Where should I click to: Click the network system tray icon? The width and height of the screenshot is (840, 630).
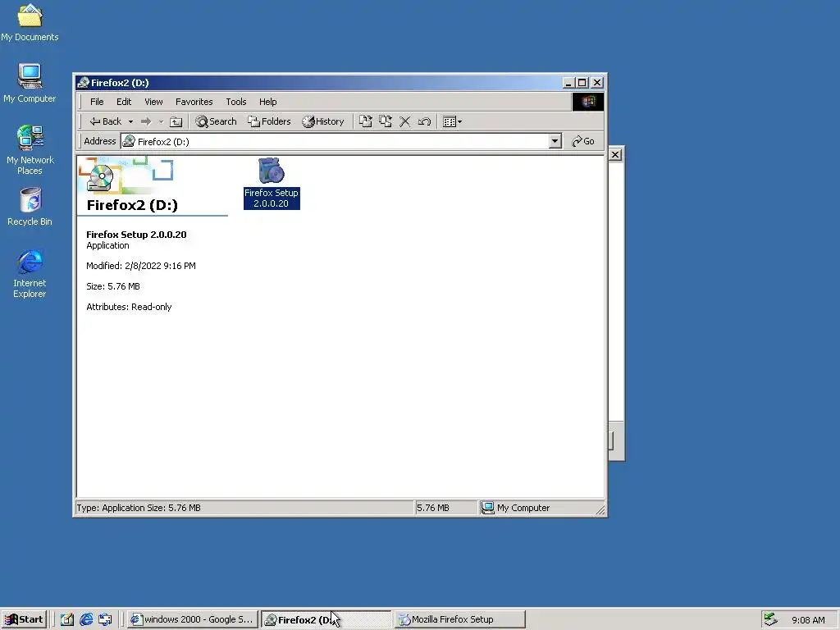pos(770,619)
